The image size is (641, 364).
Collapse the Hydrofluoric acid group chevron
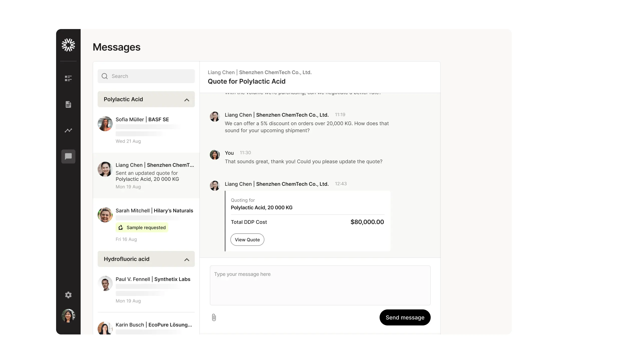coord(187,259)
